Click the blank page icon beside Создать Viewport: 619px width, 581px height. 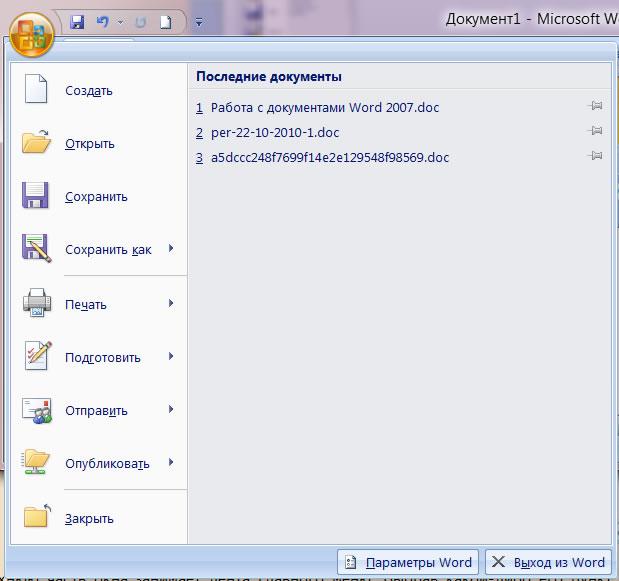36,89
